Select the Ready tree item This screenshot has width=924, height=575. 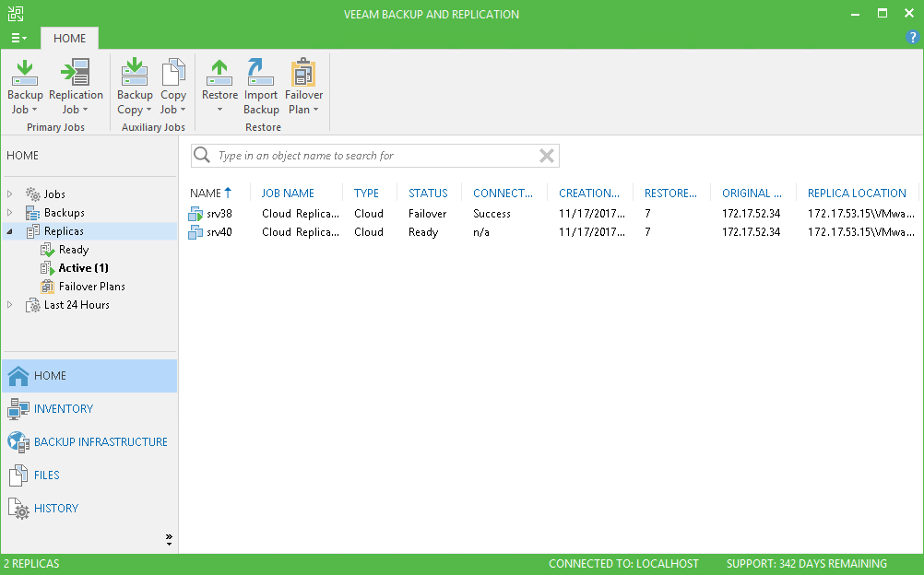point(74,250)
